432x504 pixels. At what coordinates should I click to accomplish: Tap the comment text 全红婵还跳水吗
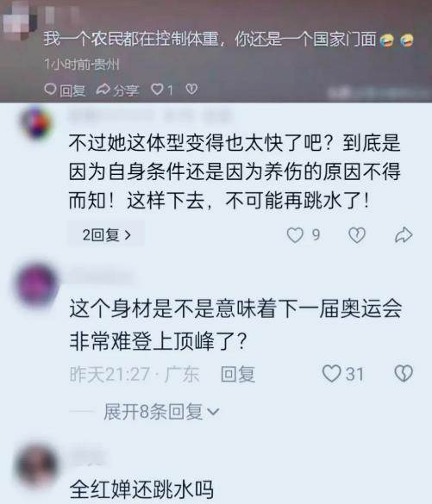141,490
